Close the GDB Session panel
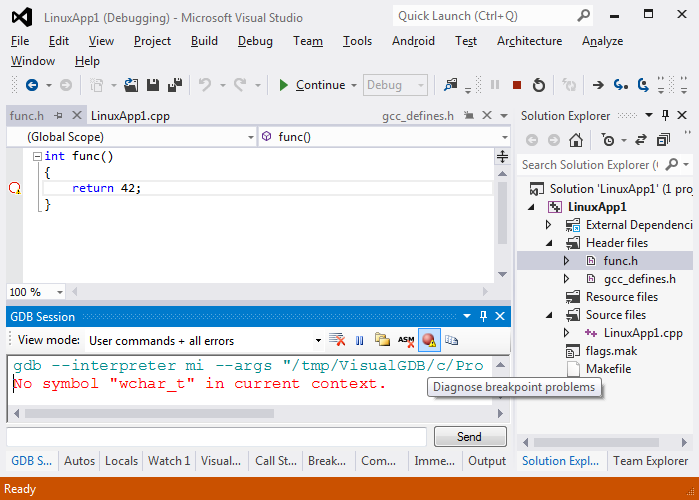 tap(500, 316)
